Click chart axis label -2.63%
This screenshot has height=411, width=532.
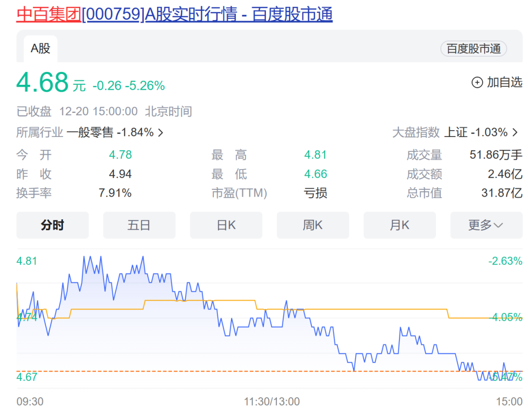tap(505, 261)
